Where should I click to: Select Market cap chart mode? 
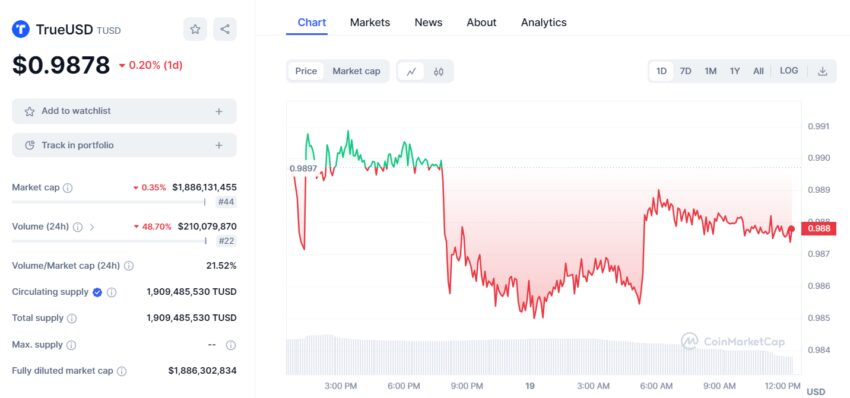tap(356, 71)
